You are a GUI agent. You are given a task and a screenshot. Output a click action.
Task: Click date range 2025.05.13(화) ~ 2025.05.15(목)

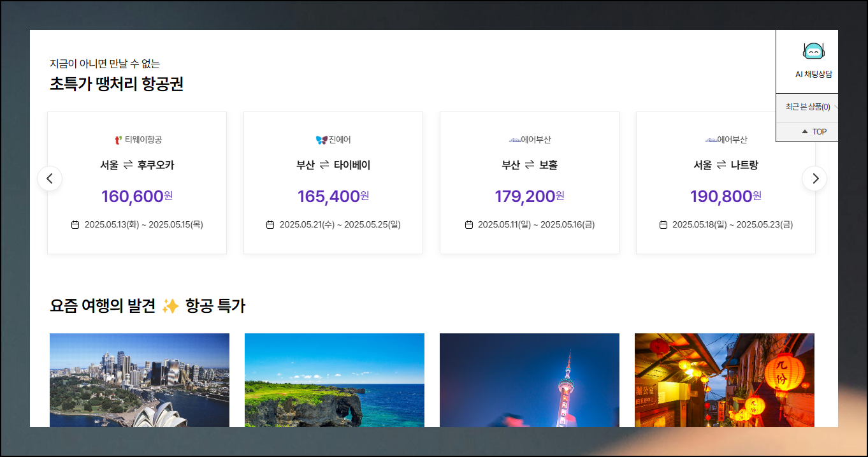[x=144, y=224]
